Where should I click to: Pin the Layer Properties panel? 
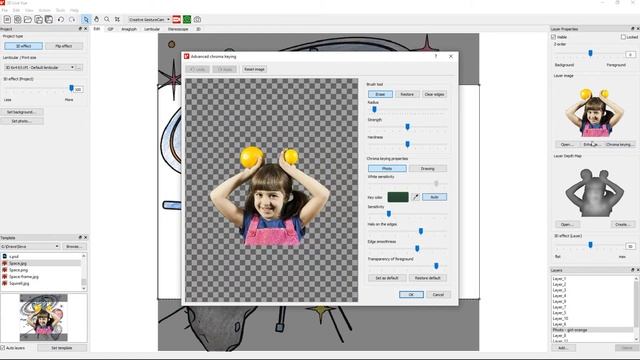(x=632, y=29)
